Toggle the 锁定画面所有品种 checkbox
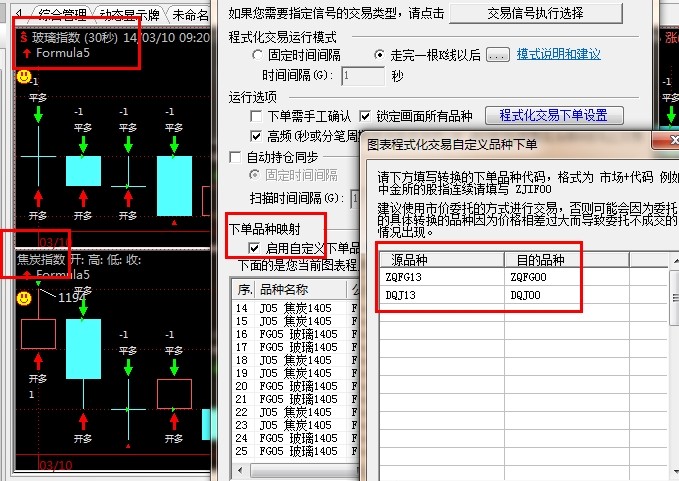Screen dimensions: 679x481 (365, 116)
